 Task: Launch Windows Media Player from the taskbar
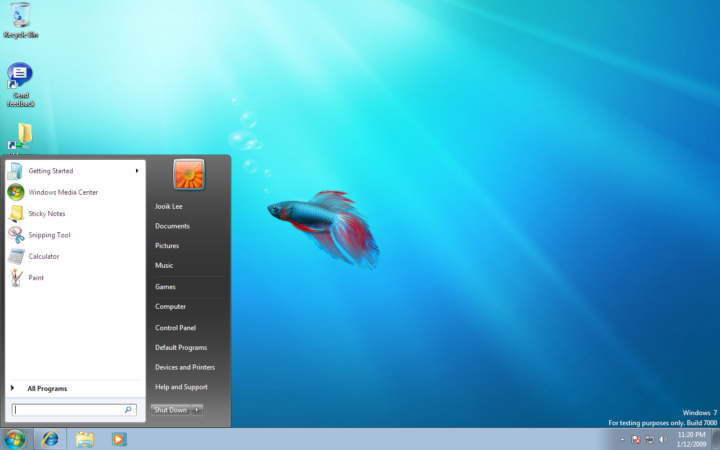(119, 439)
